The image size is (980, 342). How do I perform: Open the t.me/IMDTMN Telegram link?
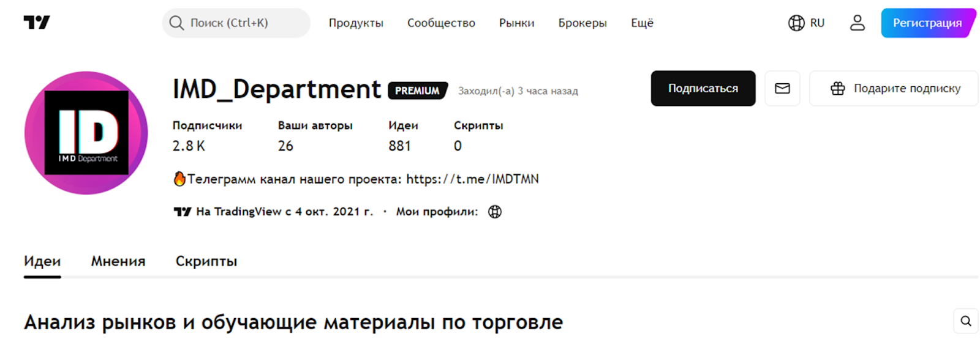[472, 179]
